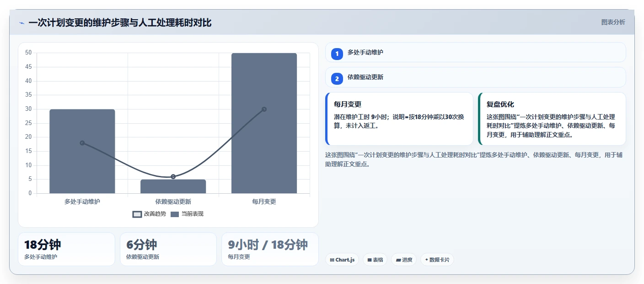Screen dimensions: 644x284
Task: Select step 2 依赖驱动更新
Action: [x=475, y=77]
